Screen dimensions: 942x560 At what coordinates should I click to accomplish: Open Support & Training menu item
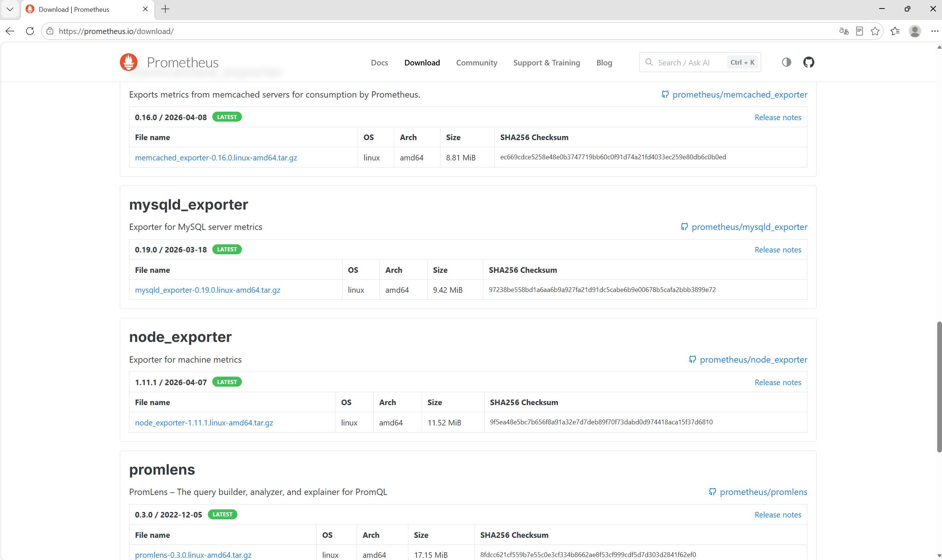click(x=546, y=62)
